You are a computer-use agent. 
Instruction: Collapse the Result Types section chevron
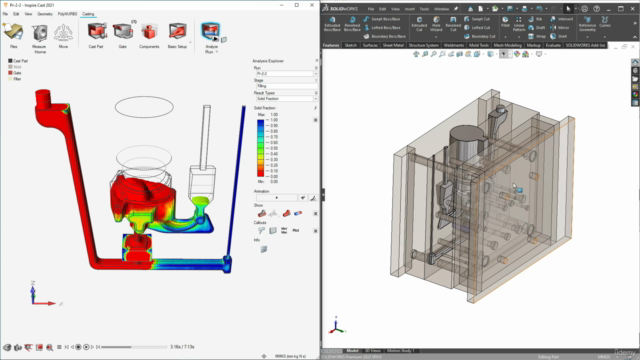[316, 93]
